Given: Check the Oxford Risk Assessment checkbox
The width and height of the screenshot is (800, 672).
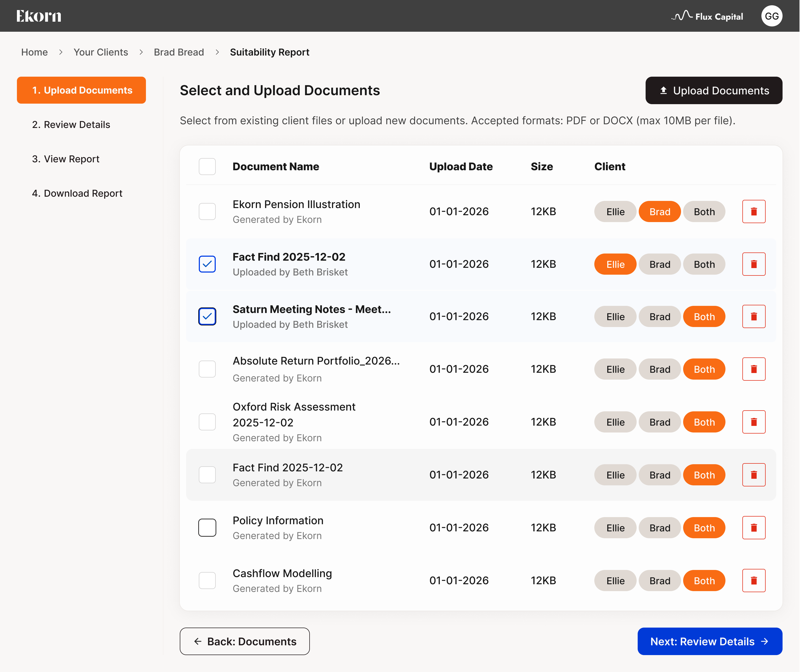Looking at the screenshot, I should pos(207,422).
